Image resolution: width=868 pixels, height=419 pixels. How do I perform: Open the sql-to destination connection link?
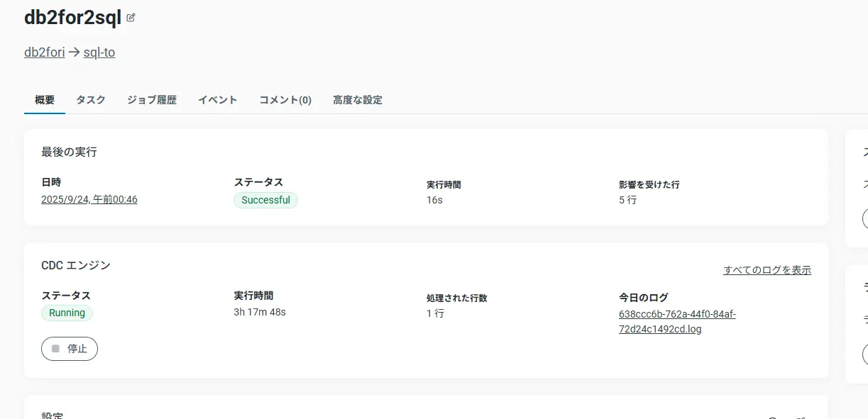click(x=99, y=52)
